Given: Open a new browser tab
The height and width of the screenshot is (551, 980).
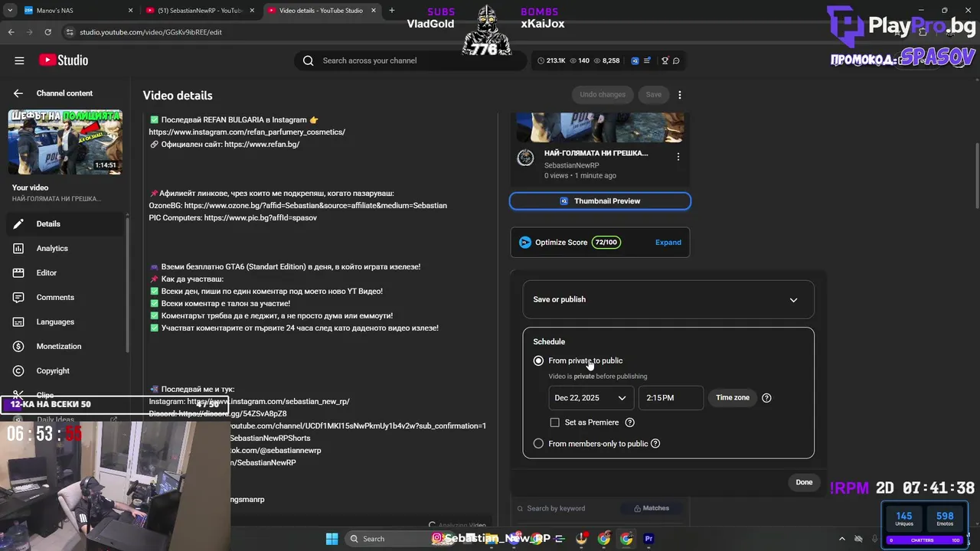Looking at the screenshot, I should [391, 11].
